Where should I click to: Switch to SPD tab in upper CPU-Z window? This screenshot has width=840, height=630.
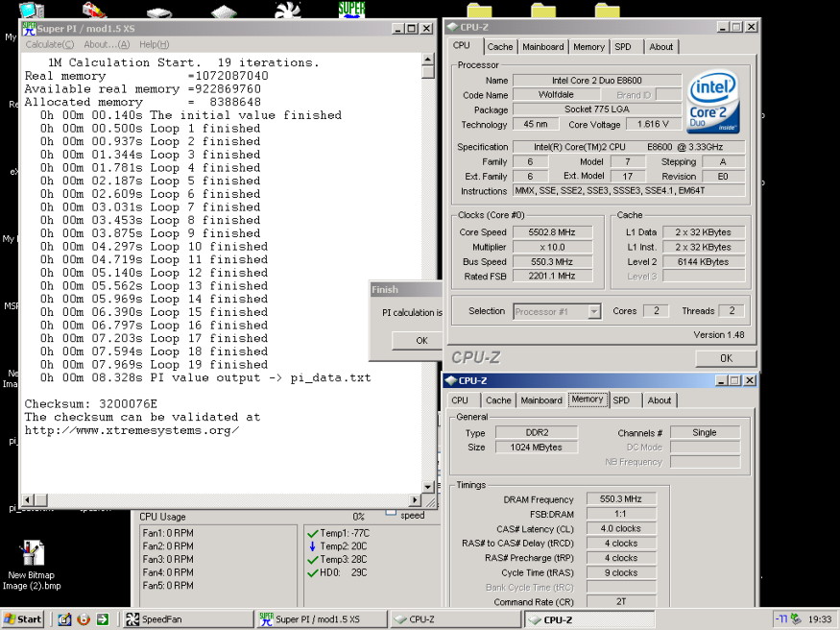(623, 47)
